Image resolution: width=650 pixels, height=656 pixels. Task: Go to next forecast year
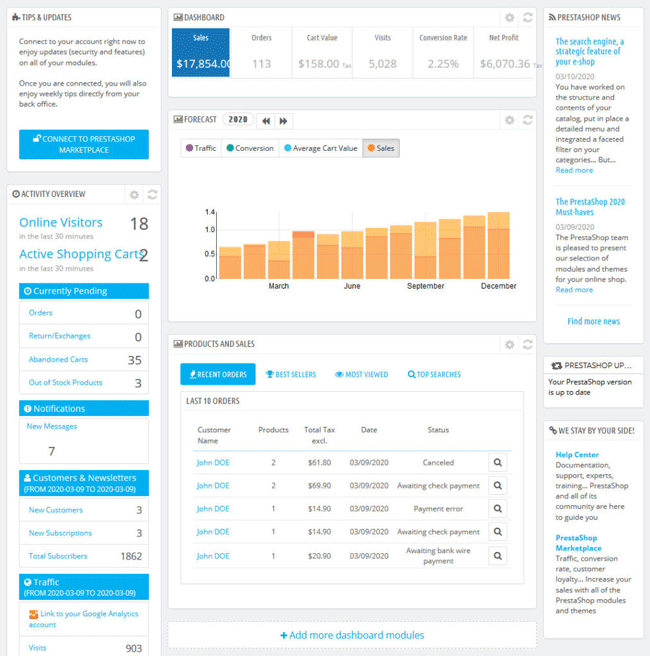point(283,121)
